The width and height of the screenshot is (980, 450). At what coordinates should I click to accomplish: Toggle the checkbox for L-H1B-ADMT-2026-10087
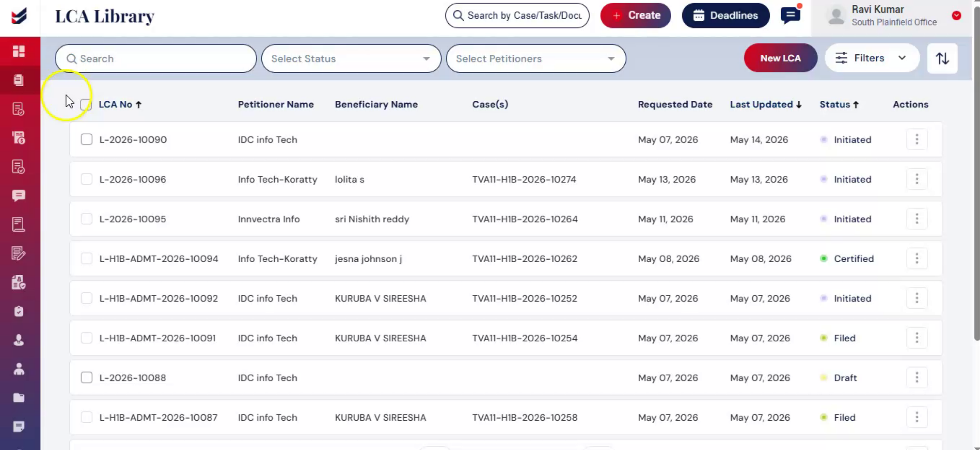pos(87,417)
